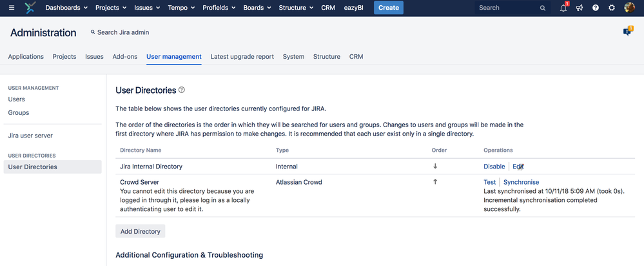Synchronise the Crowd Server directory

tap(522, 182)
